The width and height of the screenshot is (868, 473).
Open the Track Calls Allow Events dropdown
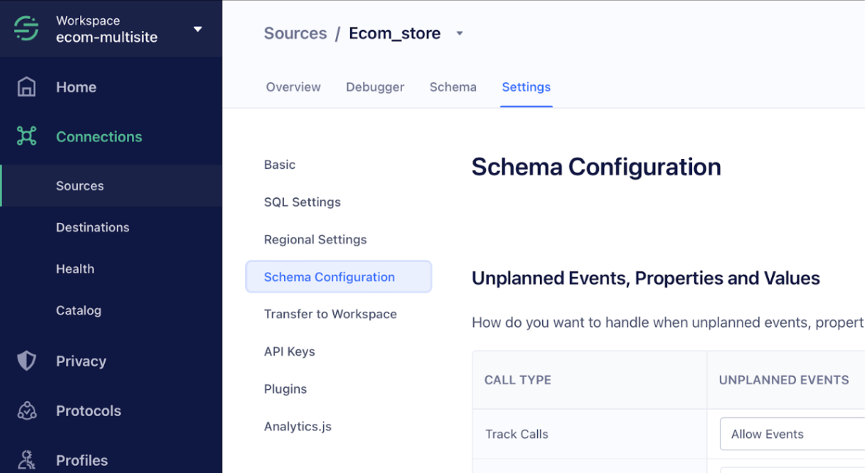[793, 434]
